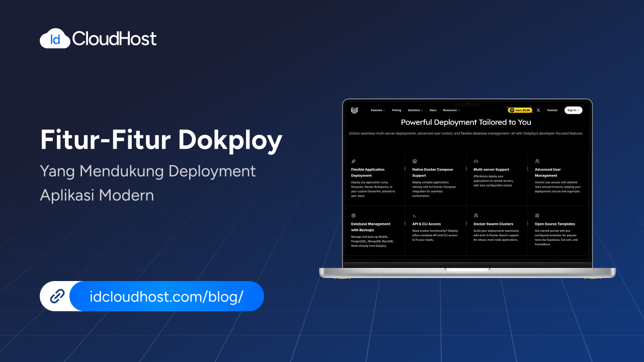Click the terminal icon above API & CLI Access
Image resolution: width=644 pixels, height=362 pixels.
pyautogui.click(x=415, y=215)
